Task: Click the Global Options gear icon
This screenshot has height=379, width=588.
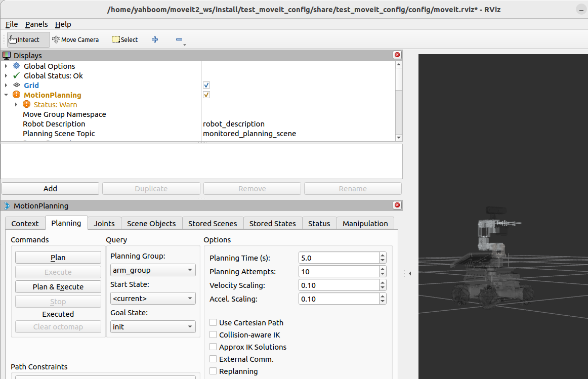Action: pos(17,66)
